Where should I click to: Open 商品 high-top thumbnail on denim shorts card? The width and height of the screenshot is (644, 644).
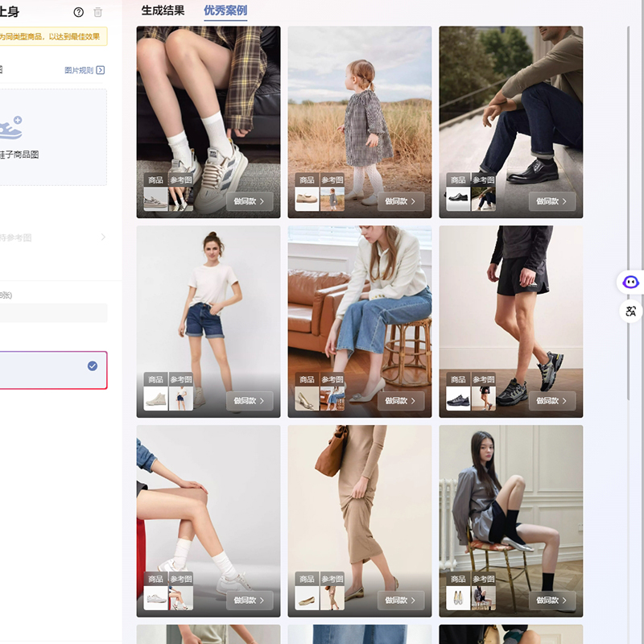tap(155, 398)
